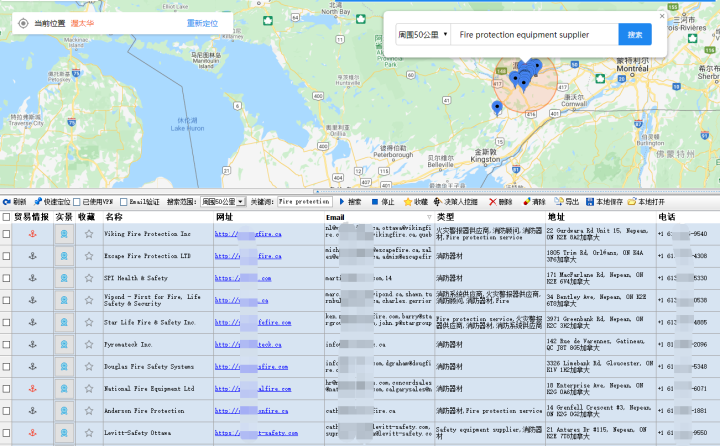
Task: Sort by the 类型 column header
Action: [445, 217]
